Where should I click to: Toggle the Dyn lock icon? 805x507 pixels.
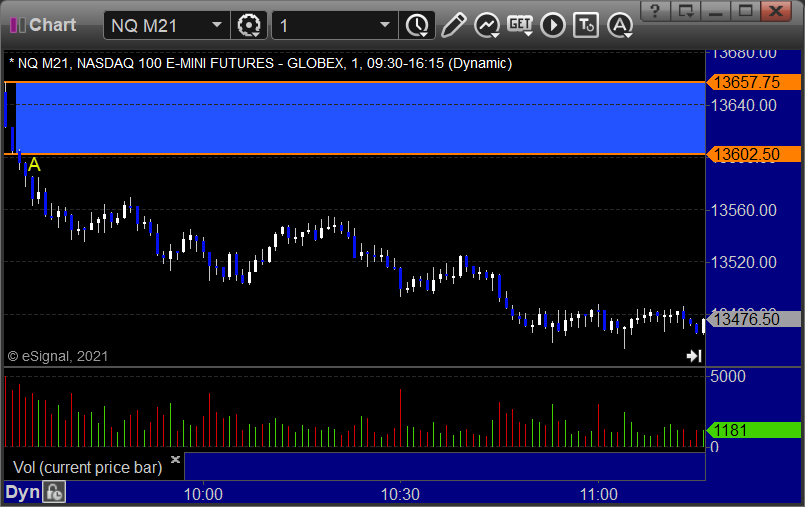click(54, 492)
